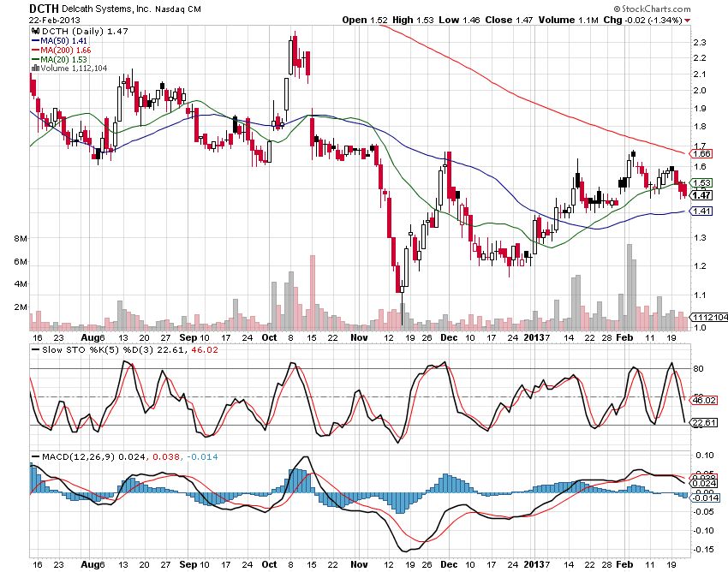Select the Delcath Systems, Inc. company name

[106, 9]
